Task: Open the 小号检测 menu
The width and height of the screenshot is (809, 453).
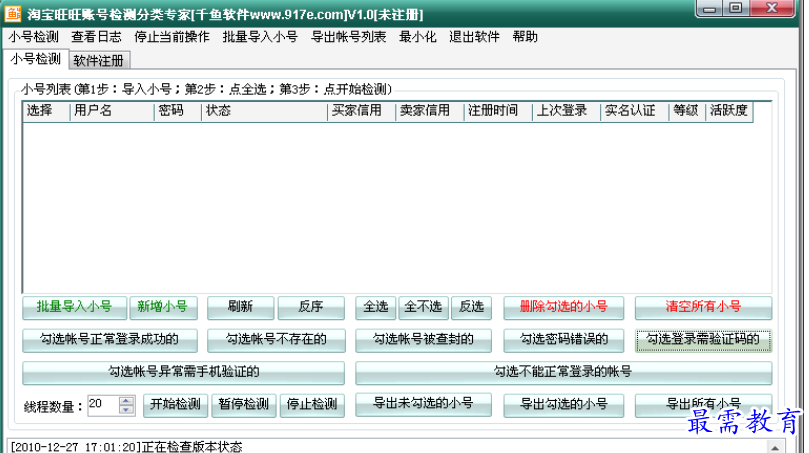Action: [34, 37]
